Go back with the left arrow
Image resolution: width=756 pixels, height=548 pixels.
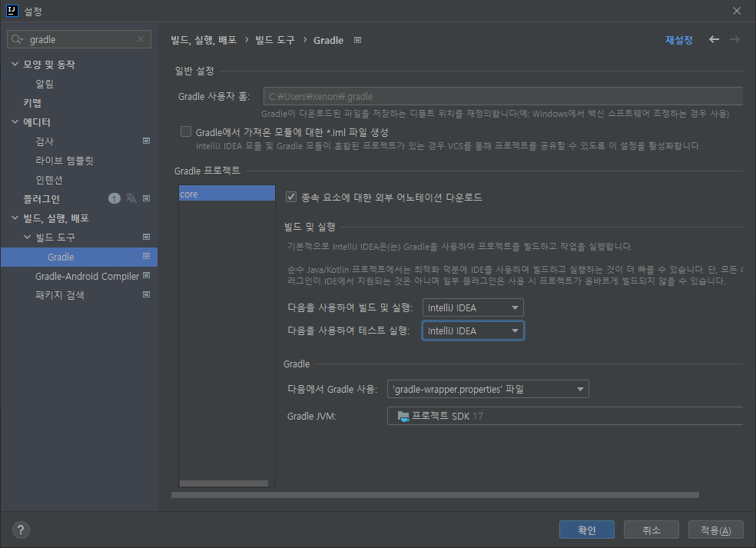pos(714,39)
